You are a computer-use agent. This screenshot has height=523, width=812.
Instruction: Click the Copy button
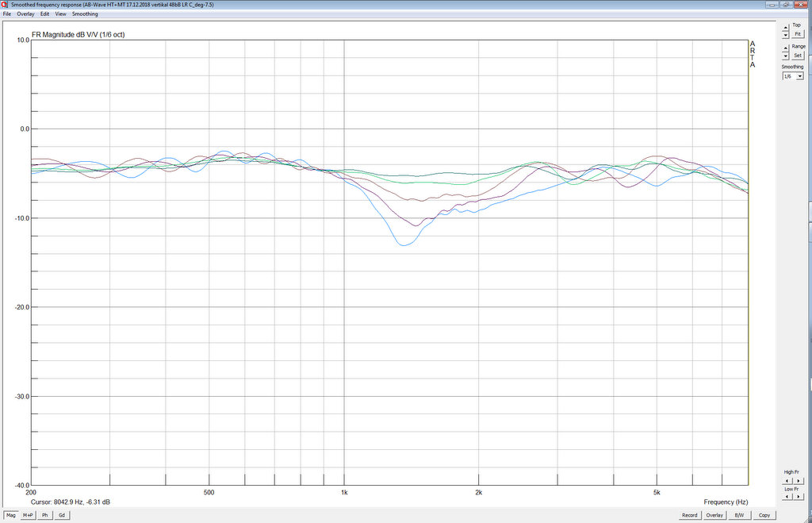tap(764, 515)
